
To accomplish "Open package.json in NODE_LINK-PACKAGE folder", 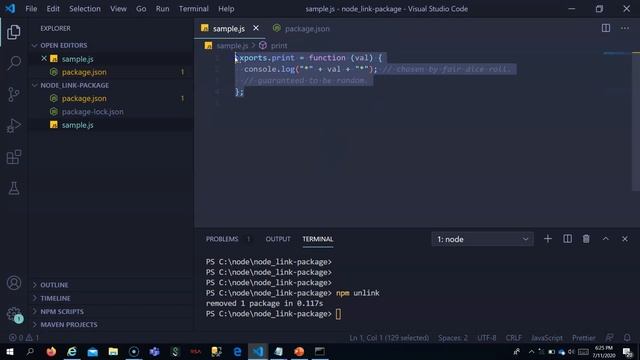I will coord(111,98).
